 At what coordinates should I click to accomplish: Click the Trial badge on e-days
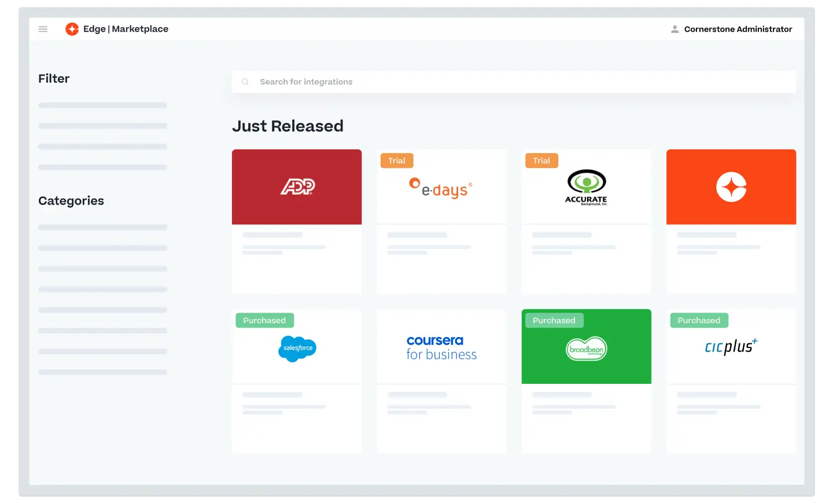pyautogui.click(x=397, y=160)
